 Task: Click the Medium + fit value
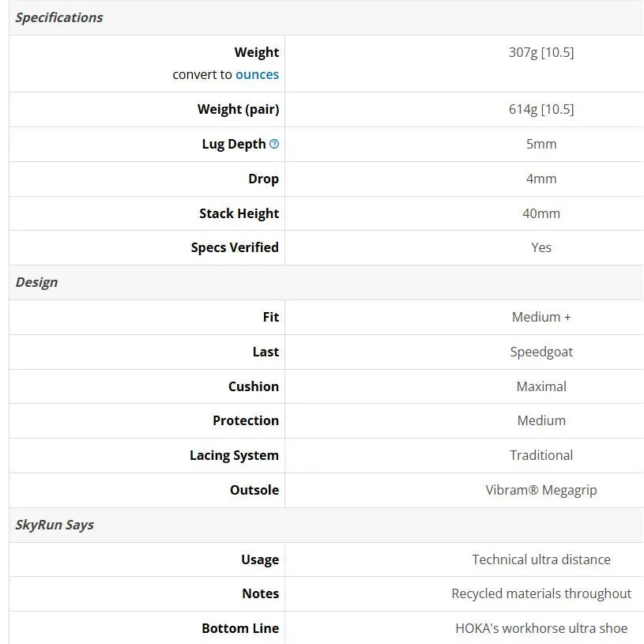click(x=541, y=317)
